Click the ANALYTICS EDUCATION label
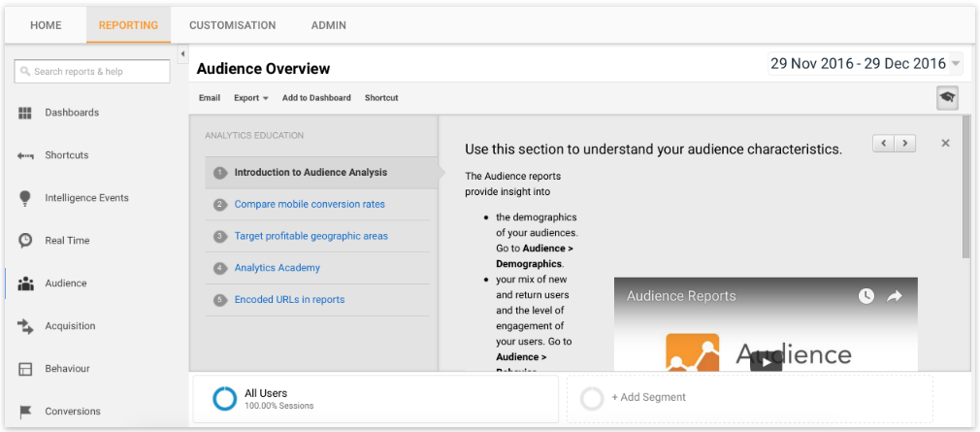Image resolution: width=980 pixels, height=432 pixels. coord(254,136)
